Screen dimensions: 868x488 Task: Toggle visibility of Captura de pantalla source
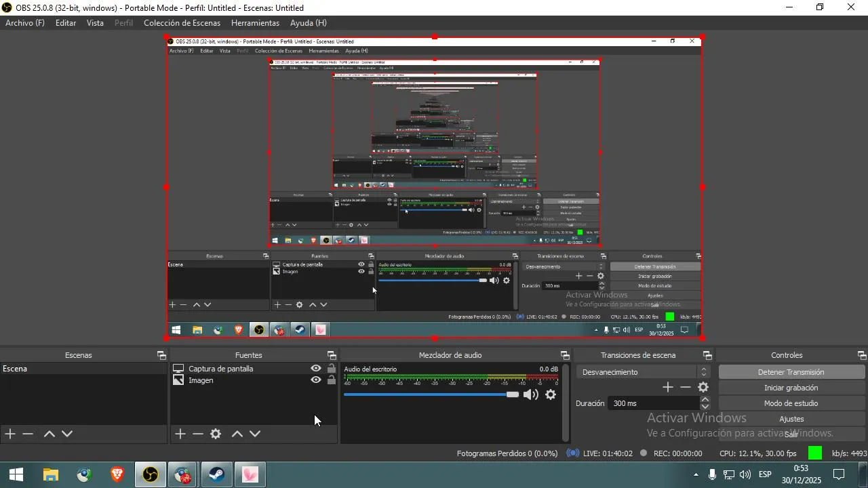click(316, 369)
